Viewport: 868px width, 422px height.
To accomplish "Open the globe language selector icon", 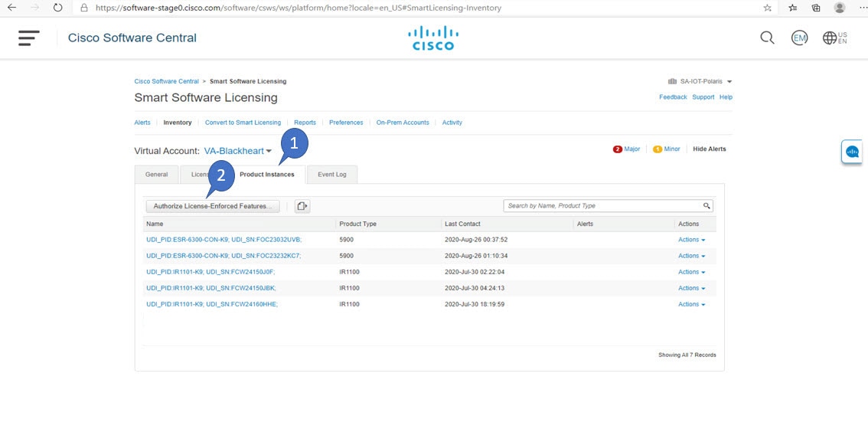I will 829,38.
